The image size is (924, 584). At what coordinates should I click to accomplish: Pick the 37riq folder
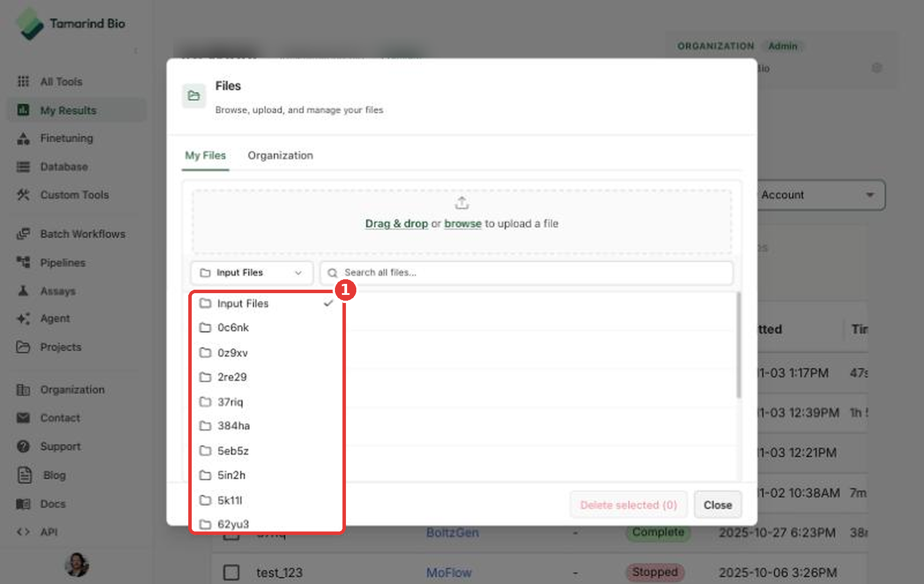pyautogui.click(x=267, y=402)
